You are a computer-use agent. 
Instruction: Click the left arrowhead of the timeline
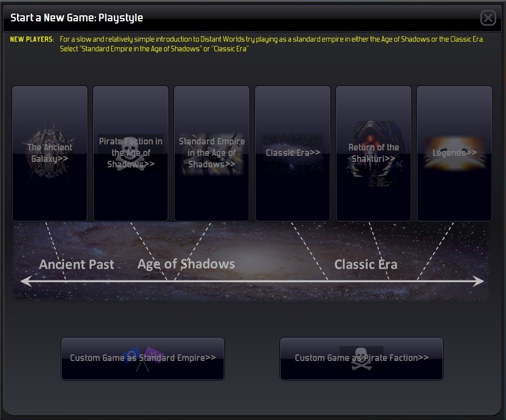(x=26, y=281)
